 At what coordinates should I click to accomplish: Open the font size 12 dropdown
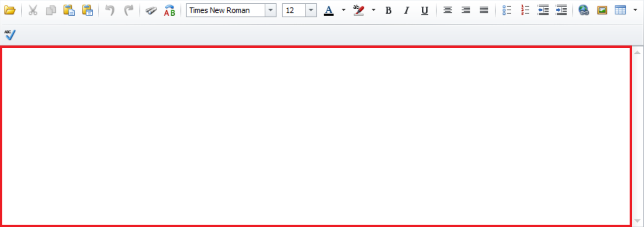(x=311, y=10)
